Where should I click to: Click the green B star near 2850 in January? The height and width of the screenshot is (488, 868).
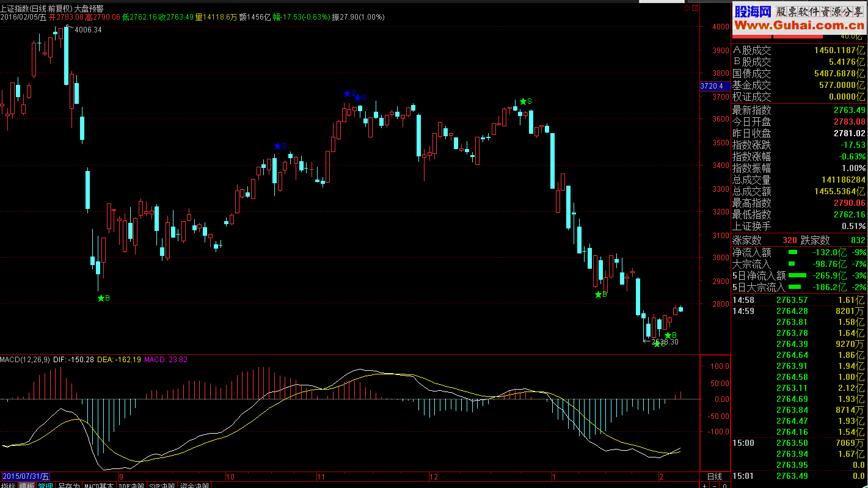(x=598, y=294)
